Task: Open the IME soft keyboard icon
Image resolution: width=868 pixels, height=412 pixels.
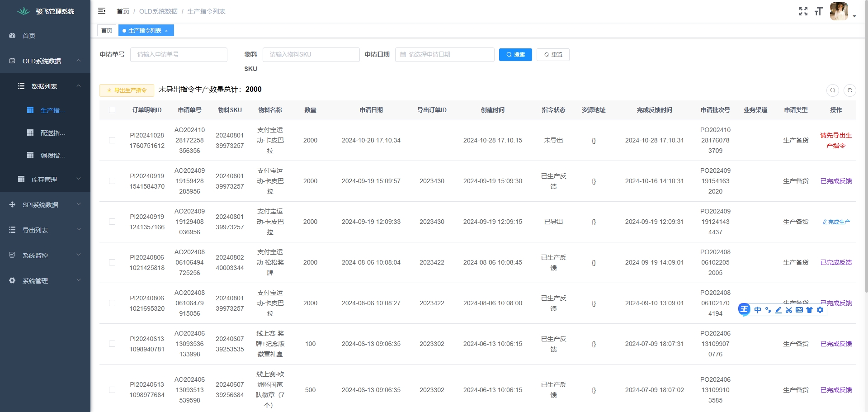Action: pos(799,310)
